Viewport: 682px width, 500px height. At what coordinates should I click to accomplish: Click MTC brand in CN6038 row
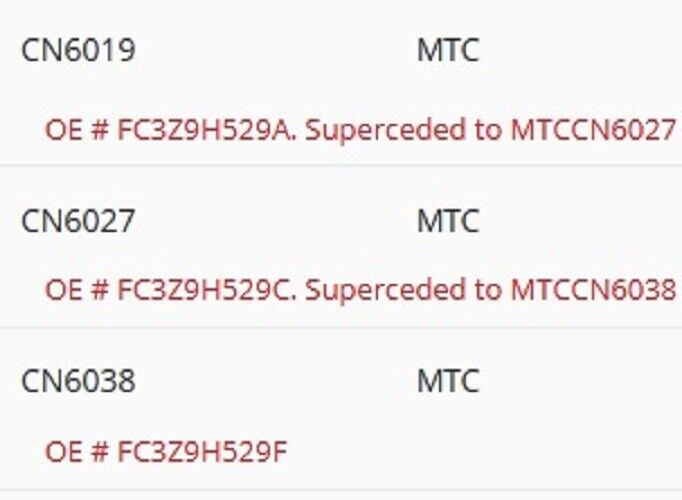click(x=448, y=381)
